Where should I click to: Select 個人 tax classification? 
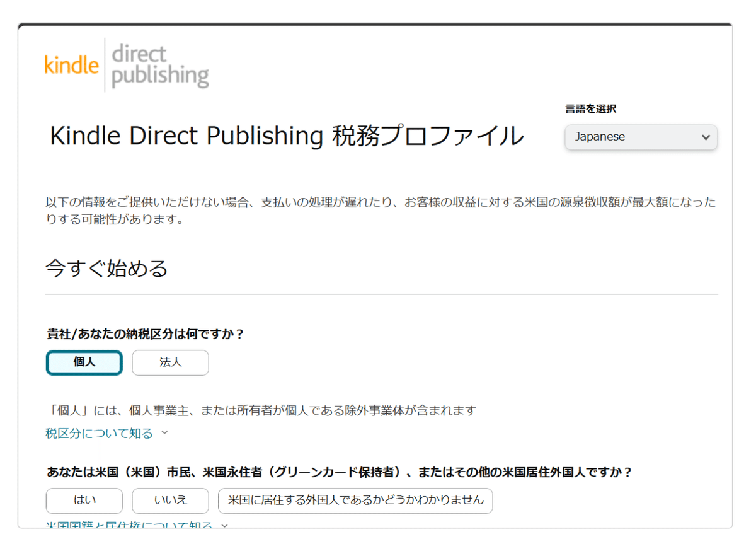click(x=84, y=362)
